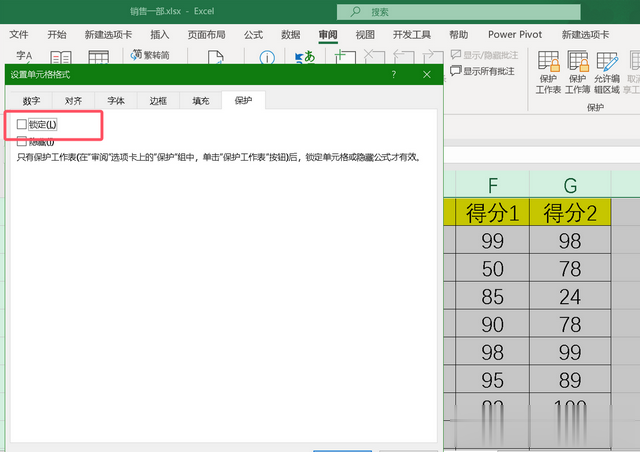Click cell with value 99 under 得分1
640x452 pixels.
[493, 240]
